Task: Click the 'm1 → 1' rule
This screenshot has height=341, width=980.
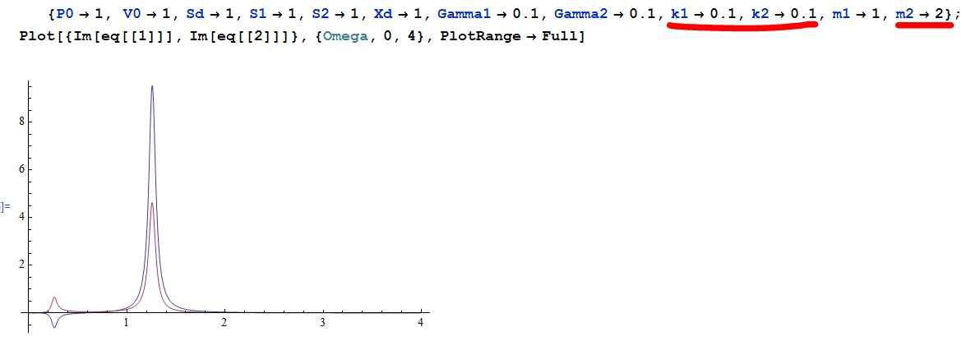Action: coord(856,14)
